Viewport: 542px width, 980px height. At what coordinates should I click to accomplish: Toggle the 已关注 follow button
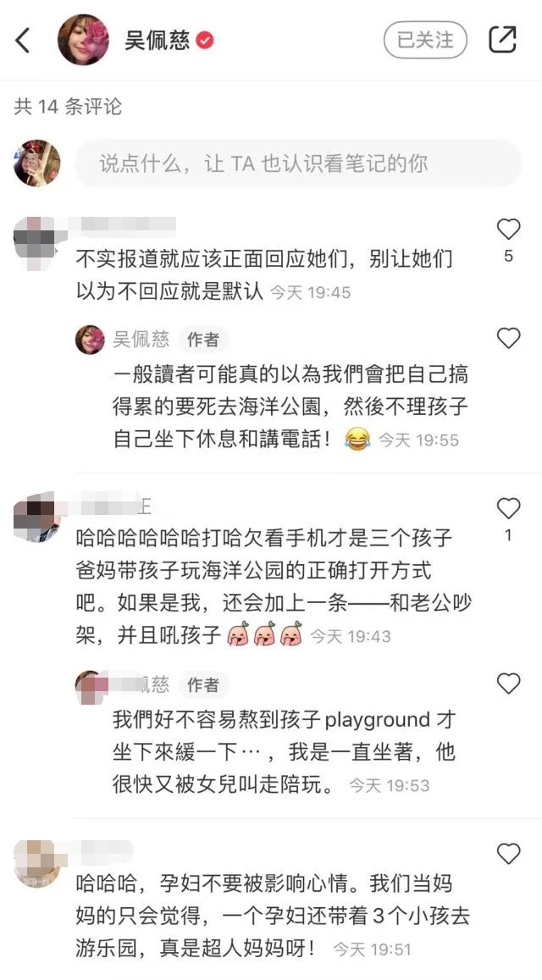pyautogui.click(x=426, y=40)
